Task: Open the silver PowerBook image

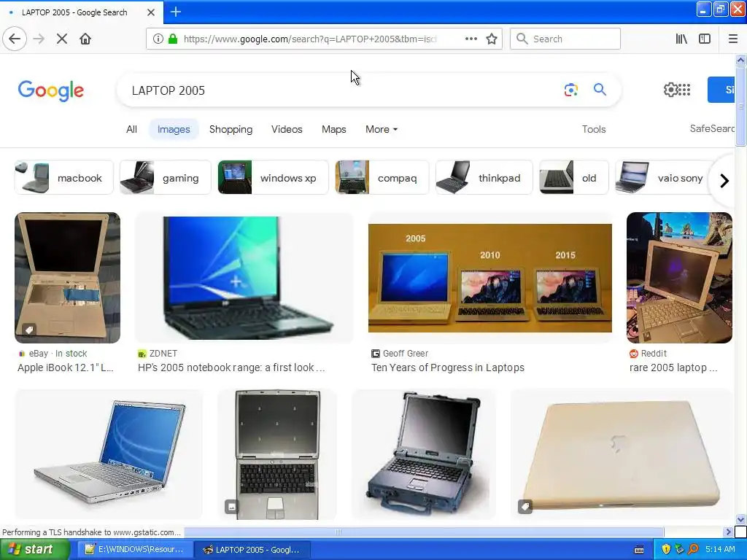Action: [109, 454]
